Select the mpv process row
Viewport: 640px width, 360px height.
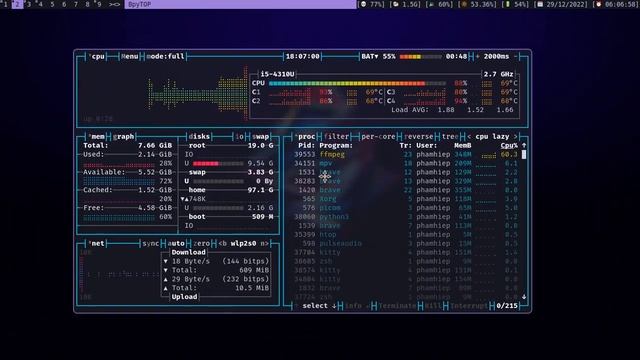click(x=406, y=163)
